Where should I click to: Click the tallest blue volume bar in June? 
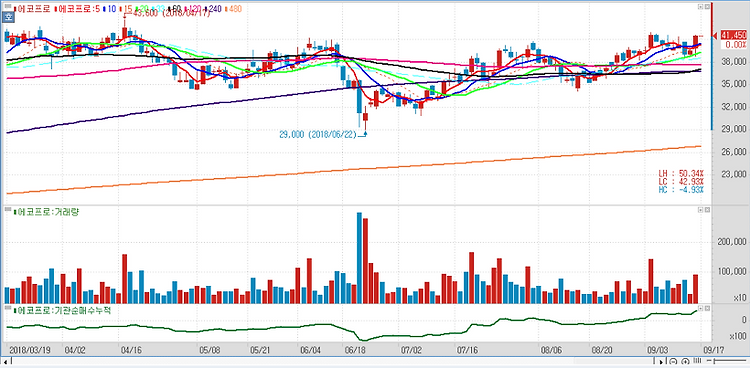pos(359,258)
